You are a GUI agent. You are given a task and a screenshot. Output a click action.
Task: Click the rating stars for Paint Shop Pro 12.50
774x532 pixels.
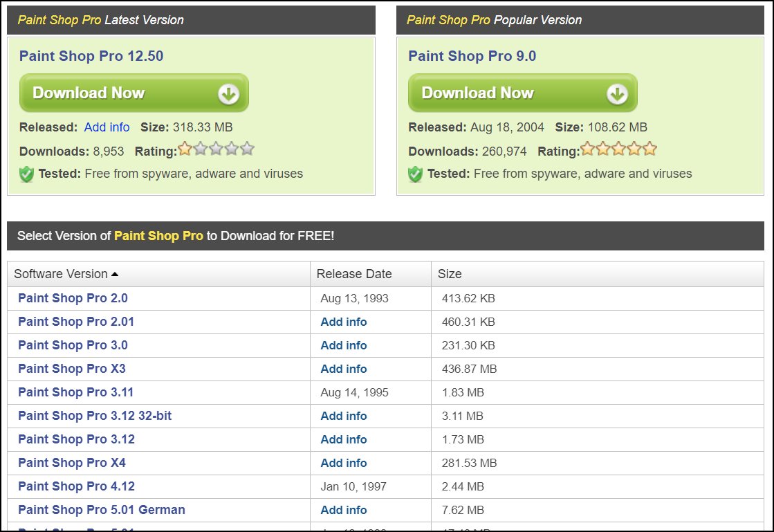tap(216, 149)
